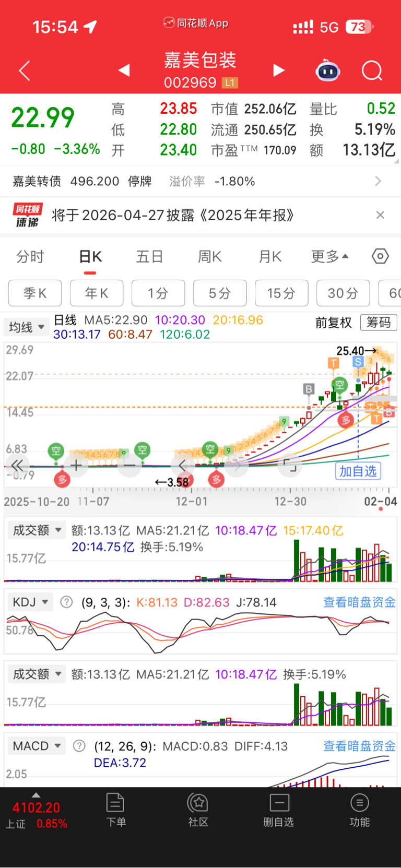Viewport: 401px width, 868px height.
Task: Return to 同花顺 App via status pill
Action: pyautogui.click(x=196, y=23)
